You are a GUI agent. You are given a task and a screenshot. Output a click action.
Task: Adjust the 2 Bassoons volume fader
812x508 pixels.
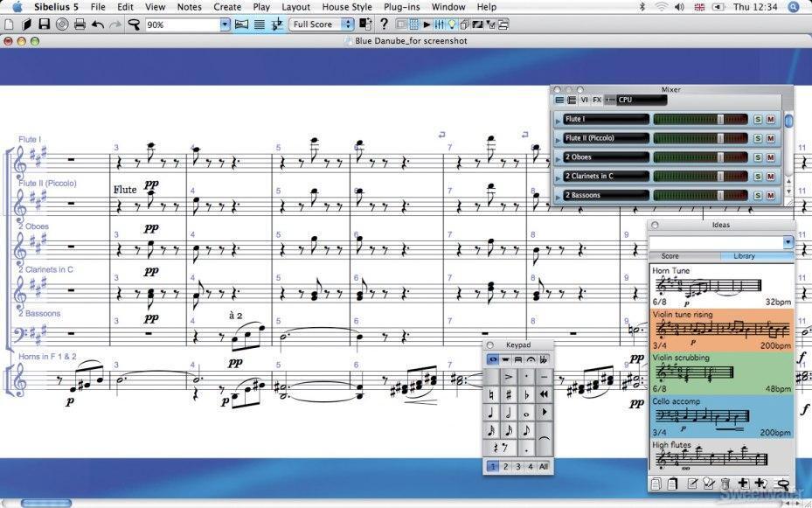point(720,195)
